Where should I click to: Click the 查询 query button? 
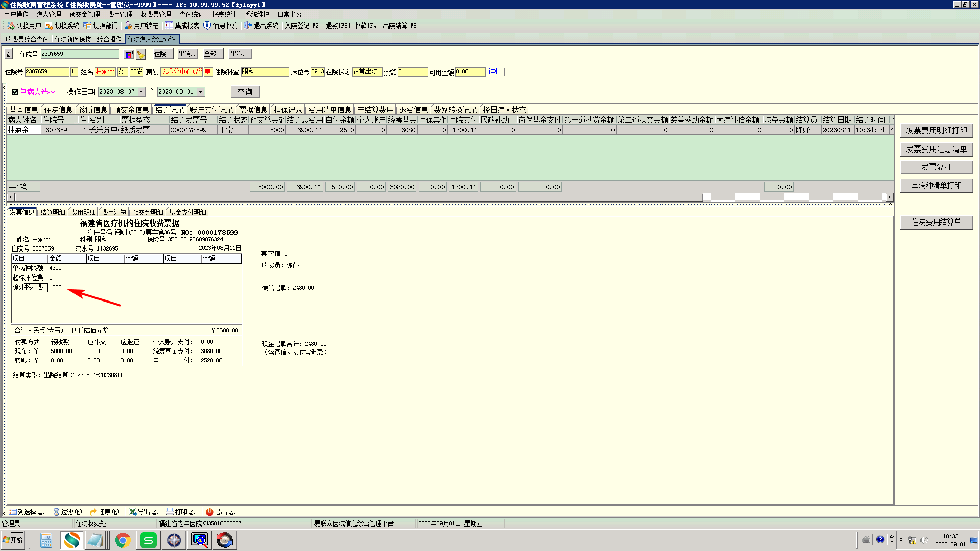[245, 92]
